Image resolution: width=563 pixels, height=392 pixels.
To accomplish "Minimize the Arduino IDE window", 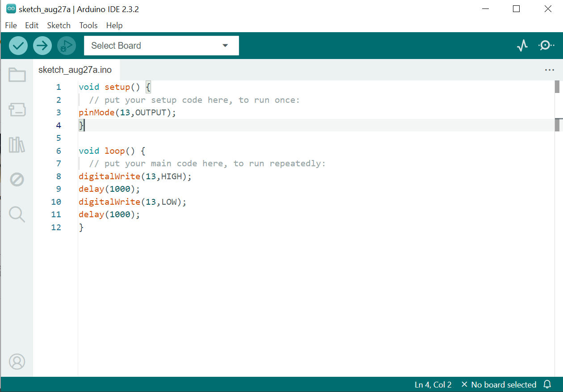I will click(485, 9).
